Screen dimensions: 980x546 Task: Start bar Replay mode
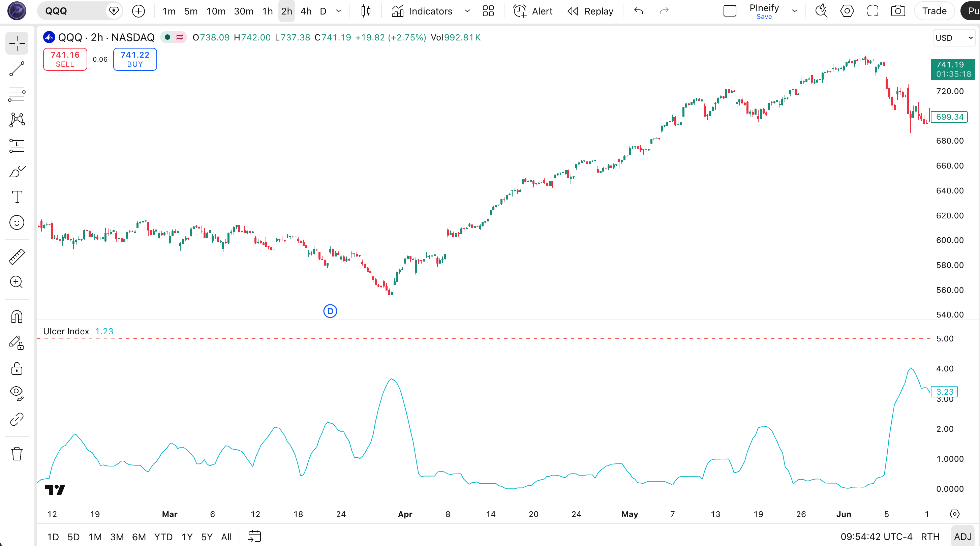point(590,11)
